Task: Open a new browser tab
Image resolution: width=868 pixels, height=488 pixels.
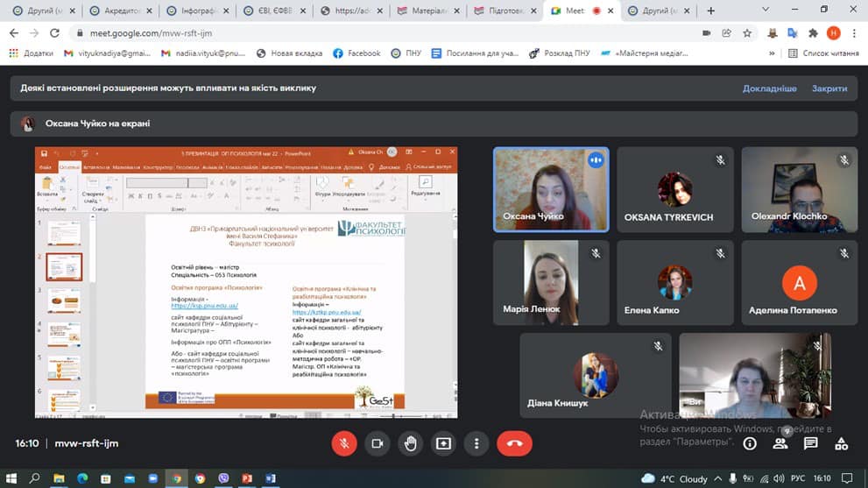Action: 710,11
